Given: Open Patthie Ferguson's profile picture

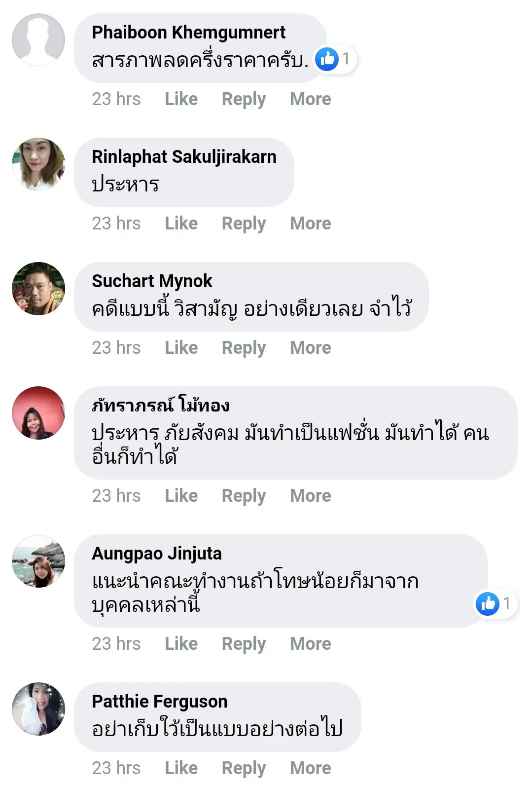Looking at the screenshot, I should point(38,709).
